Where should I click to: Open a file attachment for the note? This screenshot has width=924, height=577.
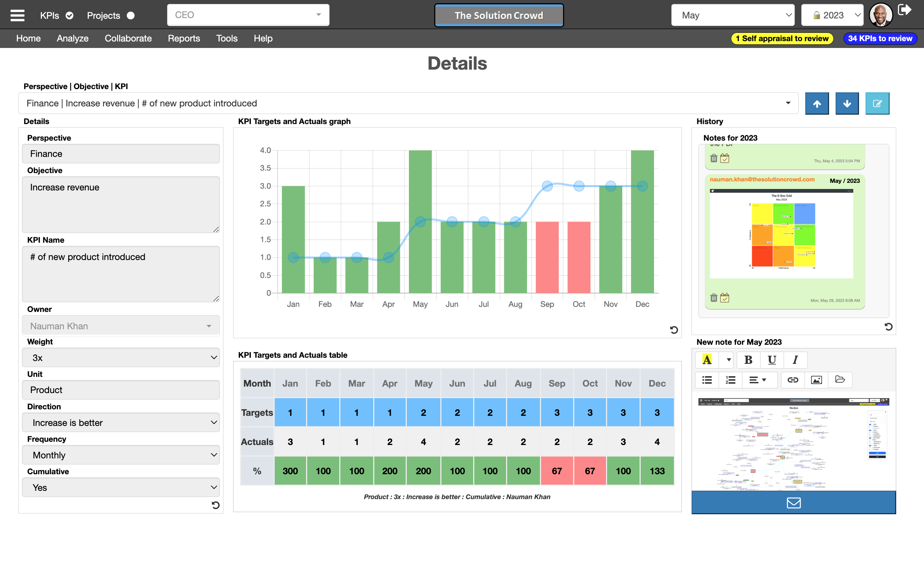[840, 380]
